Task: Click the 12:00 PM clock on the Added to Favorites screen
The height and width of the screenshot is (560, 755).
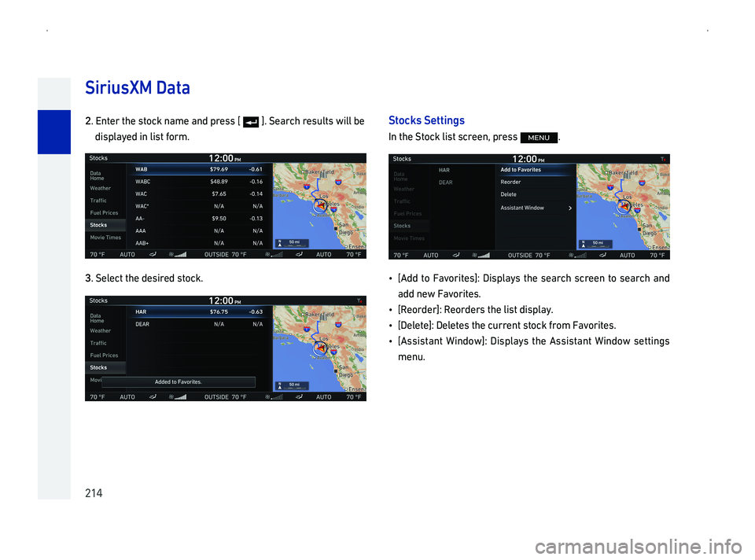Action: (225, 300)
